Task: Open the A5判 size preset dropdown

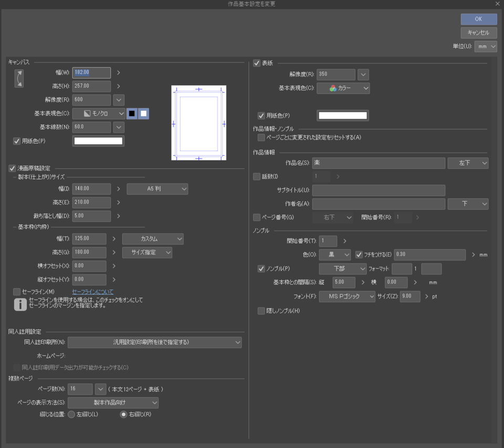Action: click(157, 189)
